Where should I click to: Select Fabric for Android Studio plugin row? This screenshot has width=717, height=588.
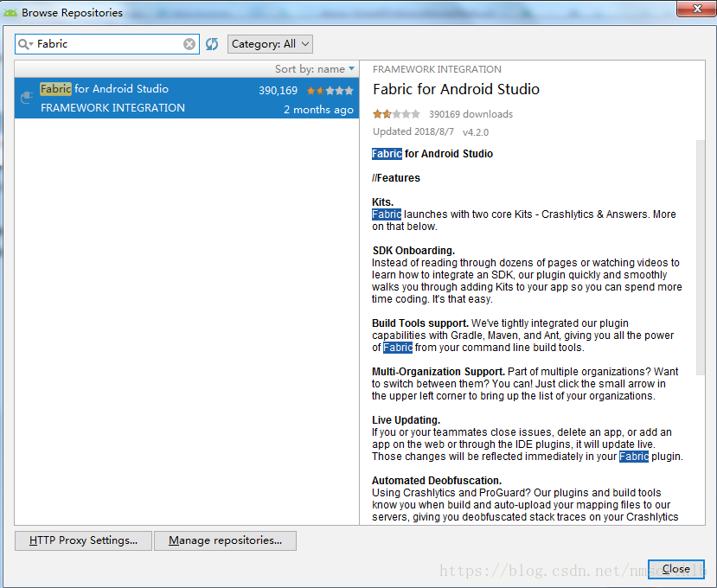pos(187,98)
